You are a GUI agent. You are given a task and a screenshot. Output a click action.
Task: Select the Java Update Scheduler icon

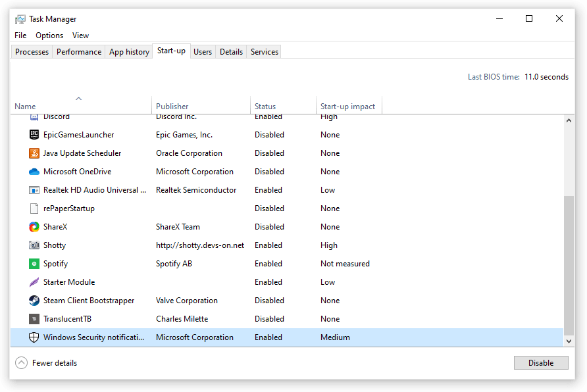[x=34, y=153]
